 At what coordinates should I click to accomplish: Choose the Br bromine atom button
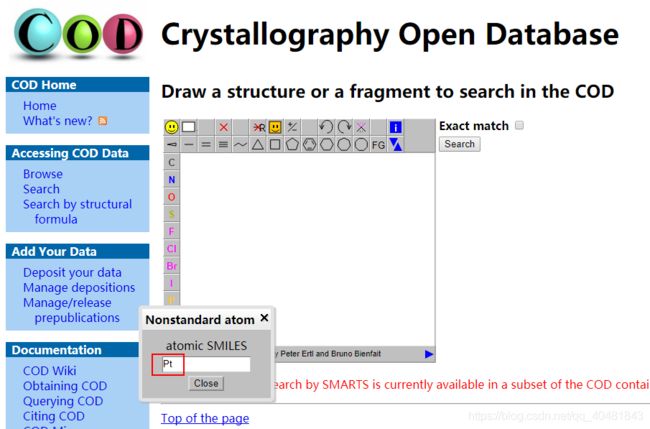pos(172,266)
